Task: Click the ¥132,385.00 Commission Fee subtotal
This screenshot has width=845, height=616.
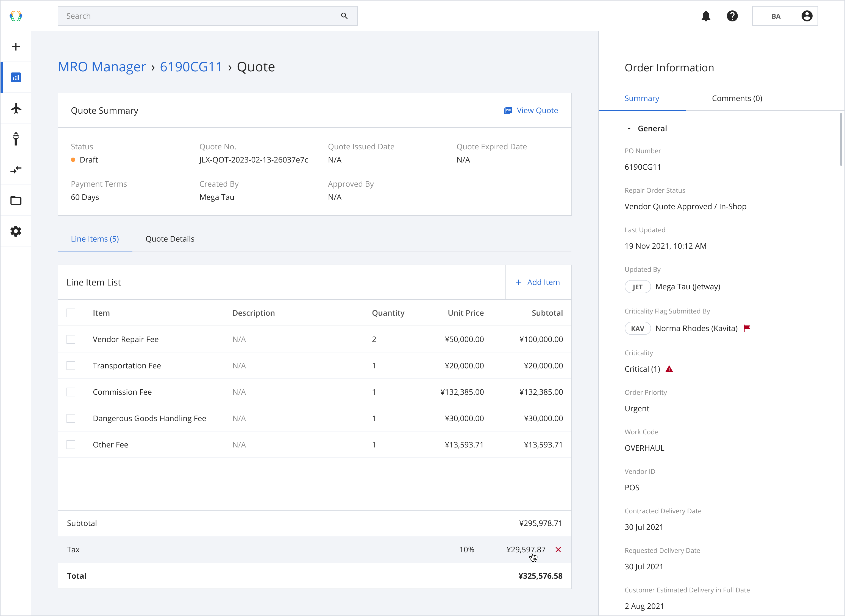Action: coord(541,392)
